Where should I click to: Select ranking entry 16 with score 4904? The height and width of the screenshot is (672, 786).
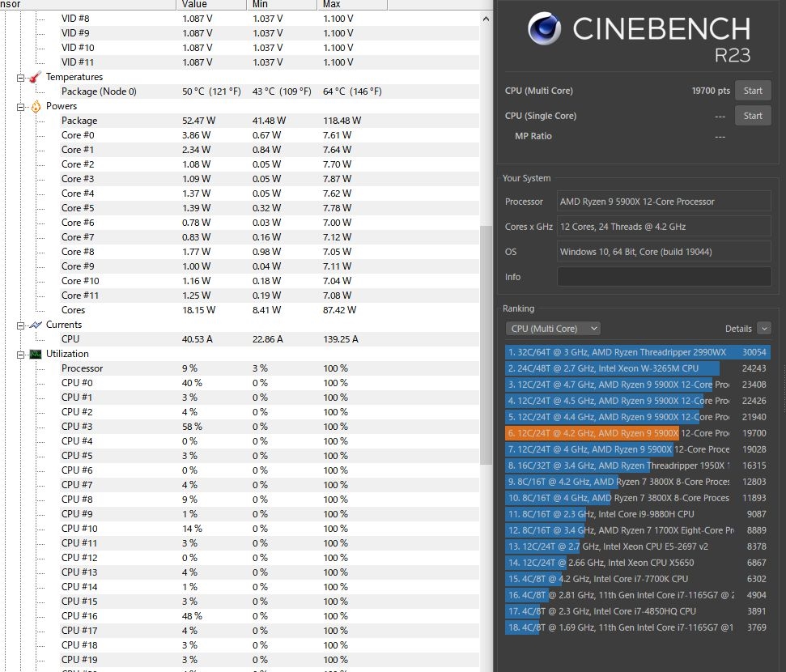pos(638,595)
